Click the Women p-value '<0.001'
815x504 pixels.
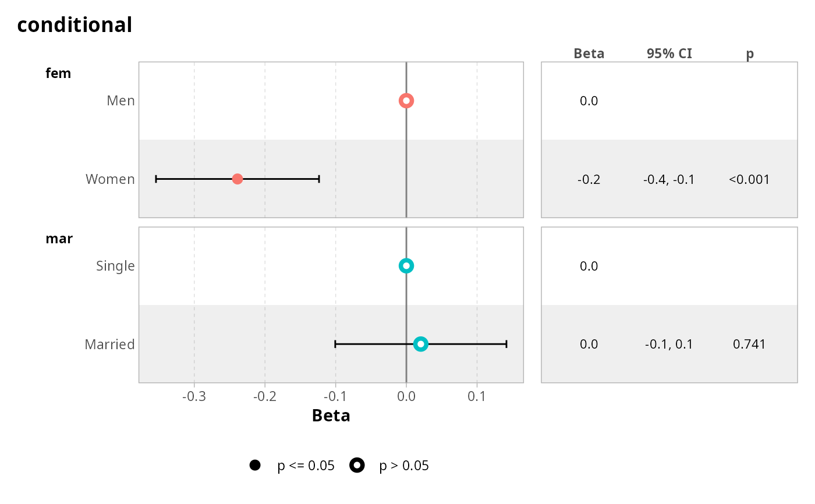pos(749,179)
